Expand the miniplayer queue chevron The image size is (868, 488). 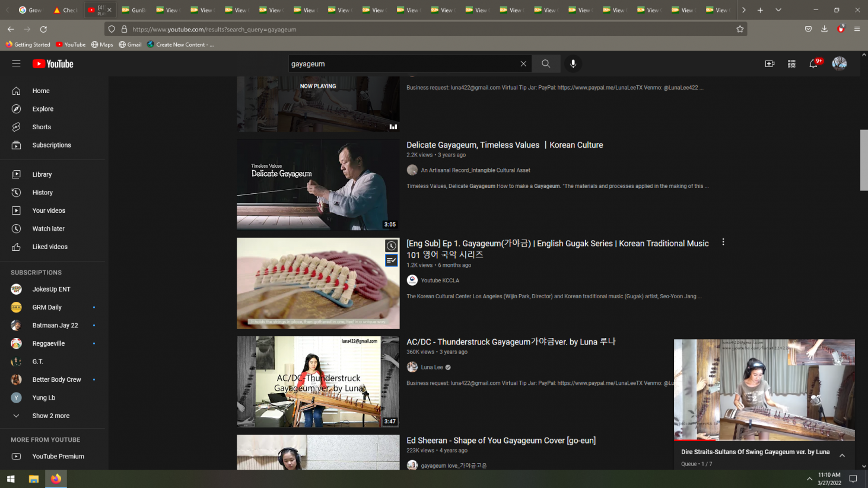[842, 455]
